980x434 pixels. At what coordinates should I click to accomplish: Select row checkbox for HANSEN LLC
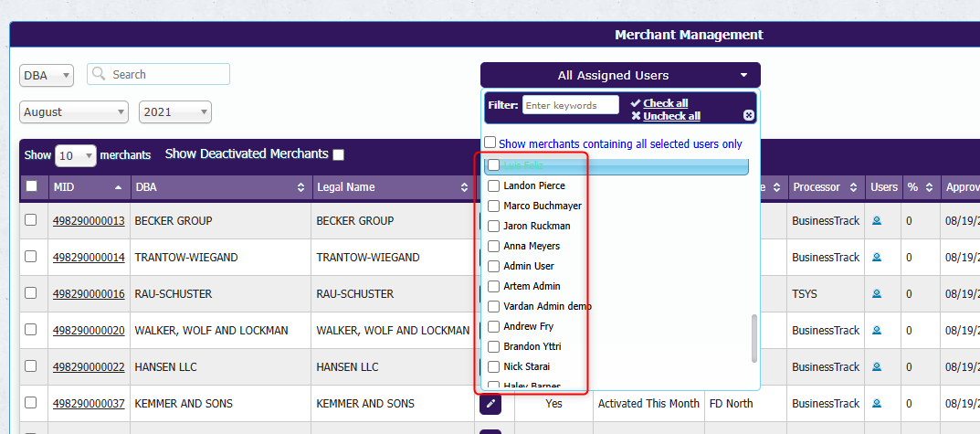pyautogui.click(x=31, y=366)
